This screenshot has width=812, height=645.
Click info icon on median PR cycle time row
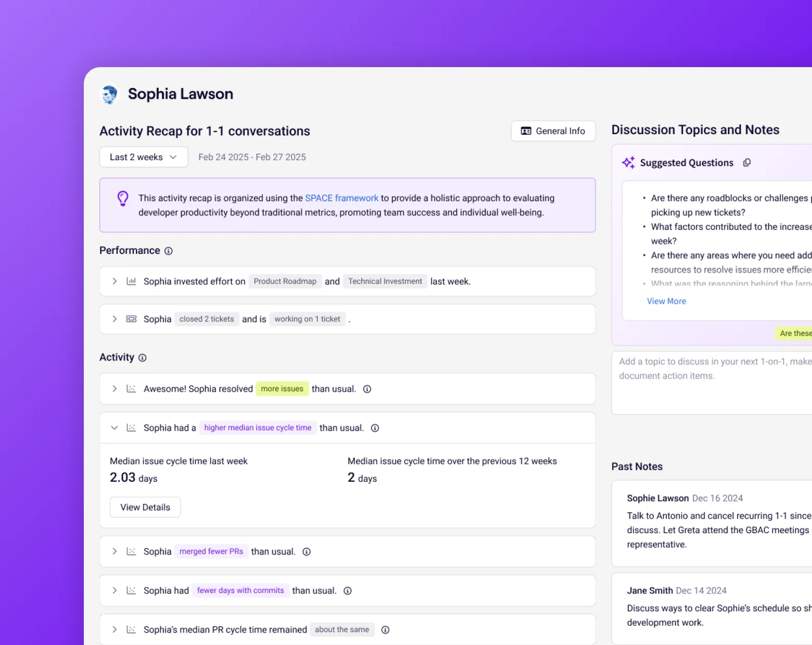385,630
